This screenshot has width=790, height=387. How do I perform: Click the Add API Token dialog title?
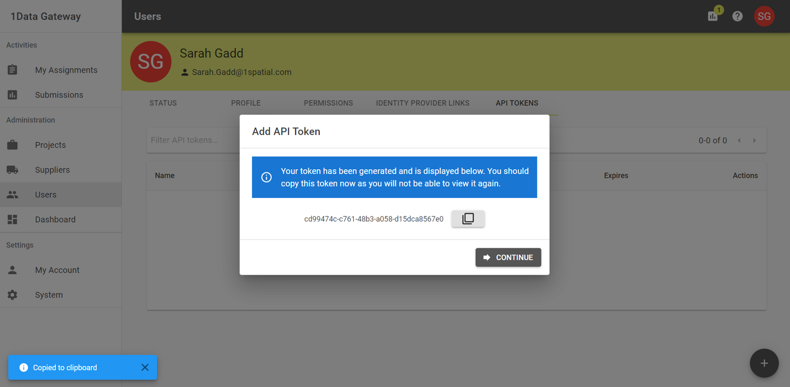click(286, 132)
